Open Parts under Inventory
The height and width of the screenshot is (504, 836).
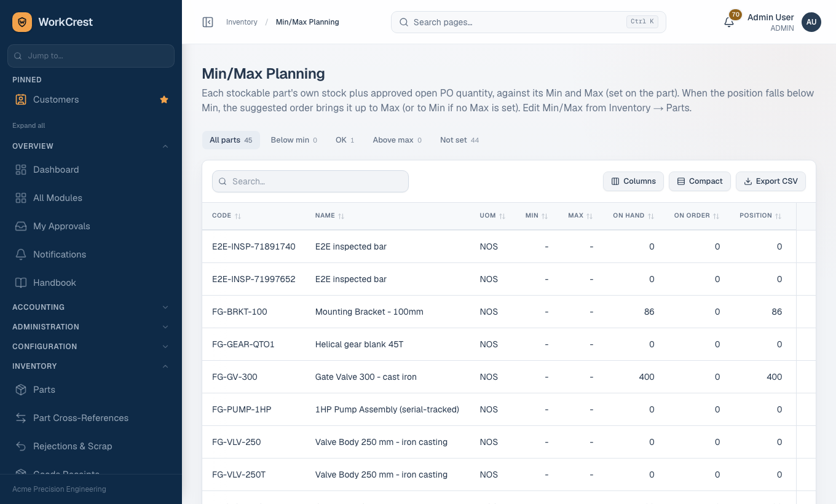coord(91,390)
